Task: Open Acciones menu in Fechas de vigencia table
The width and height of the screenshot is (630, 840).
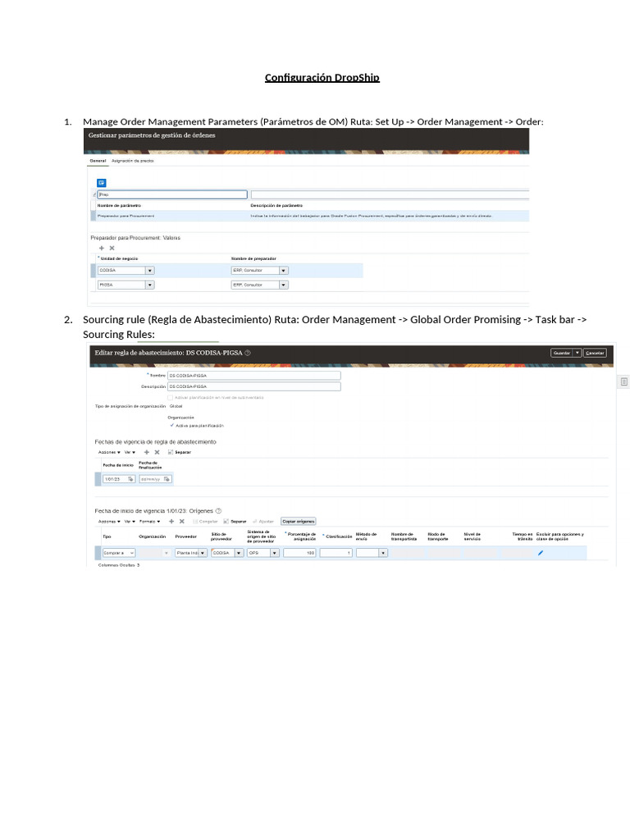Action: (109, 452)
